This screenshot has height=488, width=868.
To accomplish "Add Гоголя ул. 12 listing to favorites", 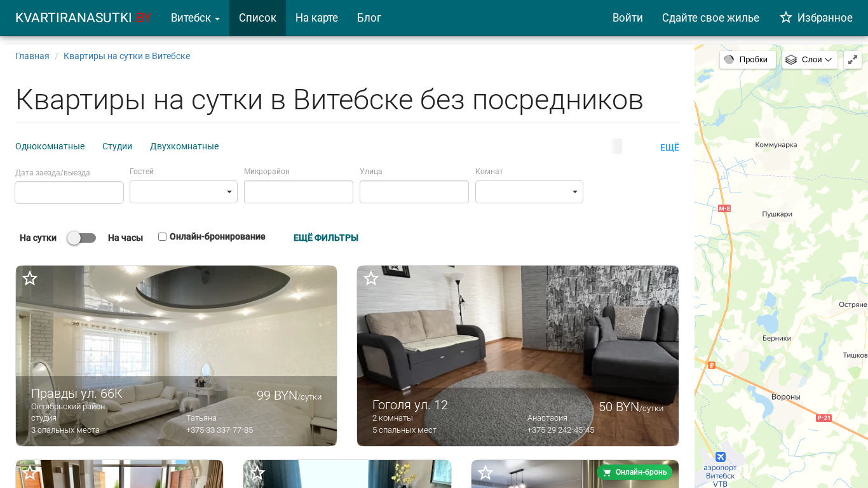I will click(x=371, y=278).
